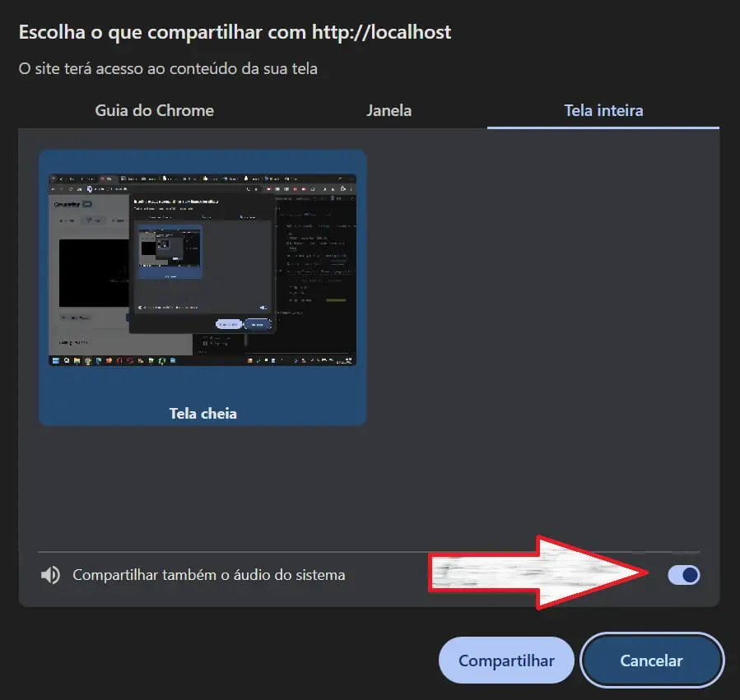
Task: Click the miniature Compartilhar button in the preview
Action: point(229,324)
